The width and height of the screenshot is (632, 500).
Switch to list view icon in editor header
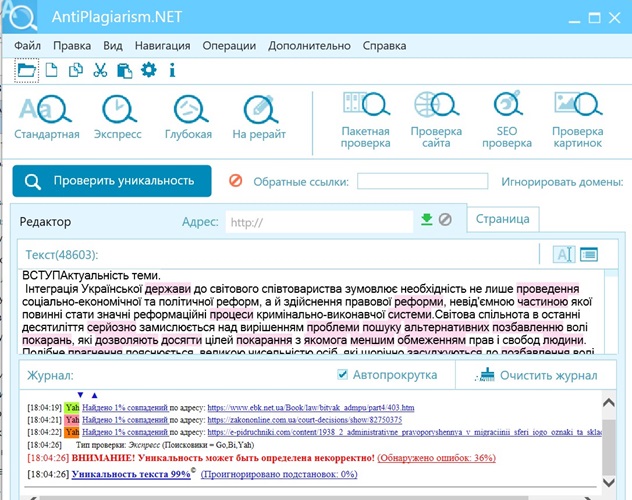(x=589, y=254)
